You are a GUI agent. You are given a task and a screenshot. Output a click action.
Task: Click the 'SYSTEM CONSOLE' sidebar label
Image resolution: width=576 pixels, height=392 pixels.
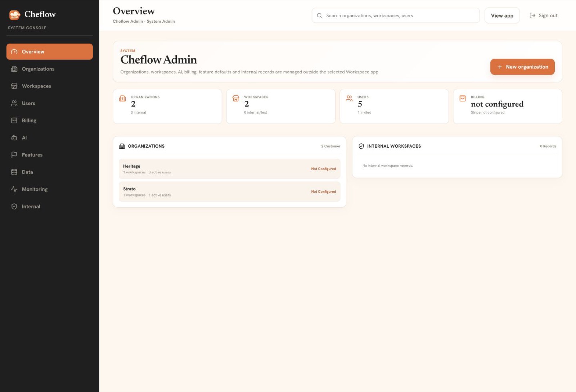[27, 28]
